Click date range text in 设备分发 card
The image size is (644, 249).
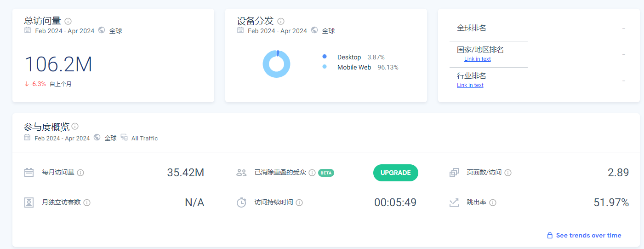point(277,31)
